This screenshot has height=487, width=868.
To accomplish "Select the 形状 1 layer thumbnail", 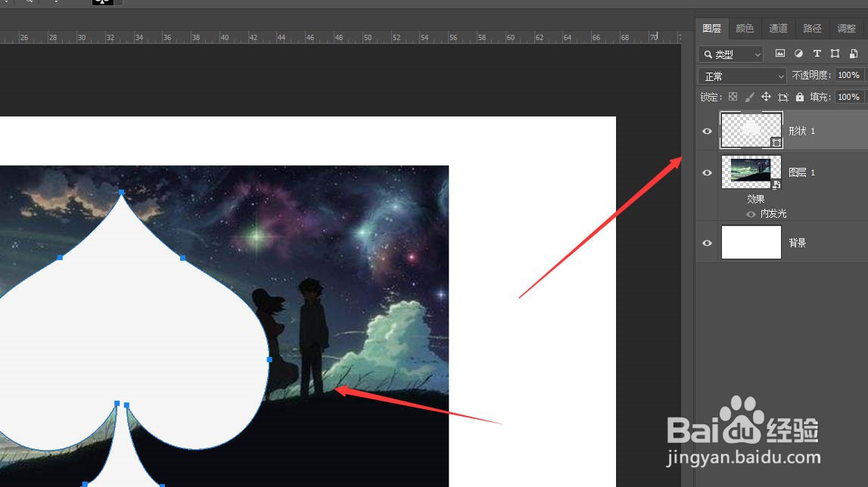I will [751, 131].
